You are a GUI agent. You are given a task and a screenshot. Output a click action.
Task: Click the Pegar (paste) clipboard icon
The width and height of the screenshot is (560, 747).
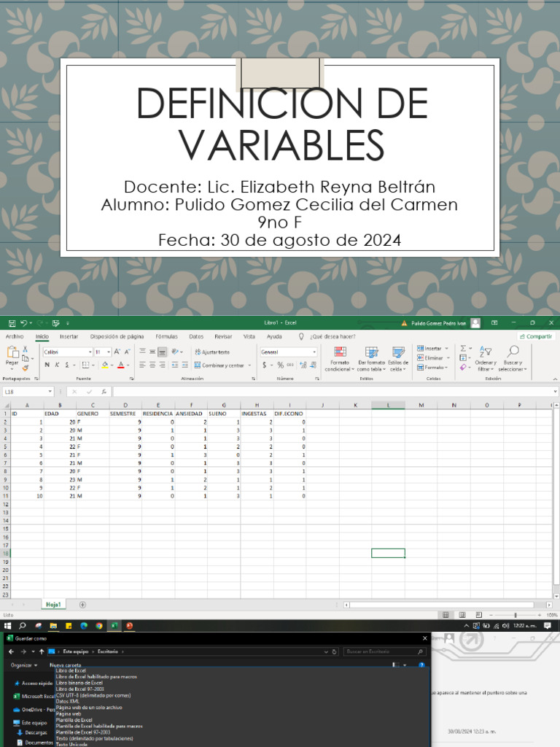[x=12, y=352]
